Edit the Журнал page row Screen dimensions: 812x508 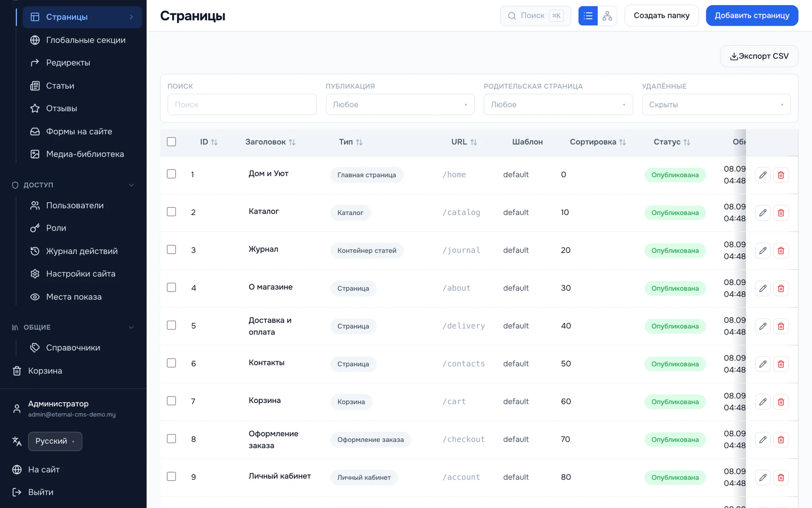763,251
